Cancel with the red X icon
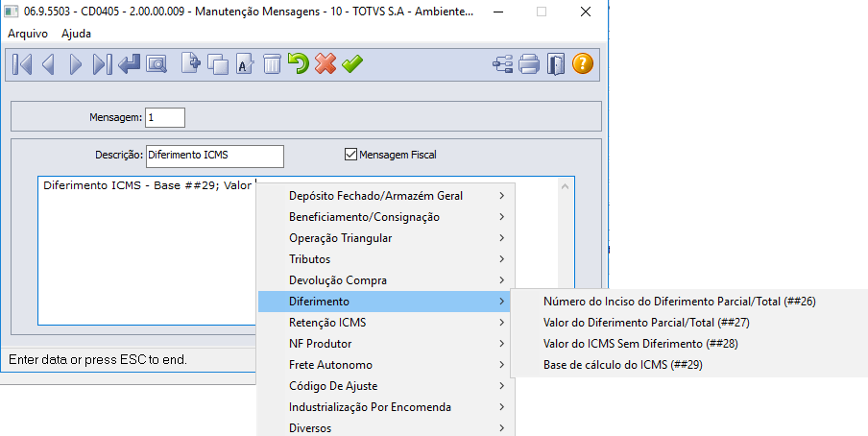The image size is (868, 436). 325,63
